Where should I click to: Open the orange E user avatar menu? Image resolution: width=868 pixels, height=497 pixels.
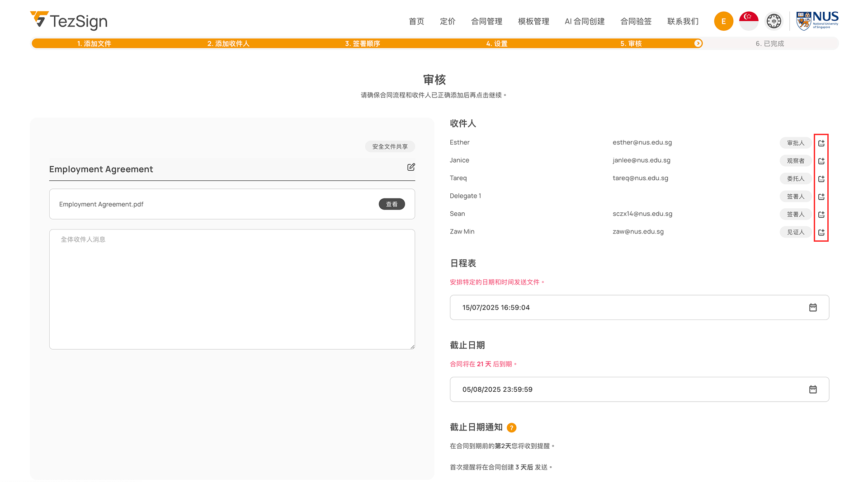[x=723, y=21]
